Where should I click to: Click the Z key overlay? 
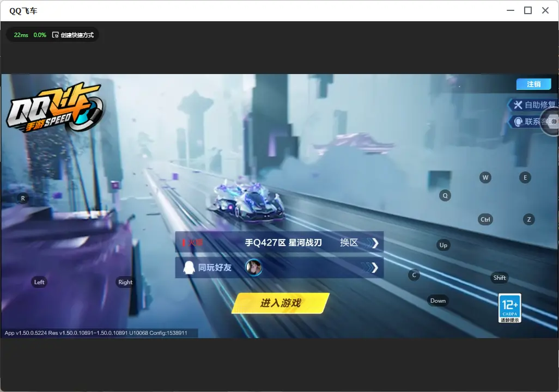click(529, 219)
